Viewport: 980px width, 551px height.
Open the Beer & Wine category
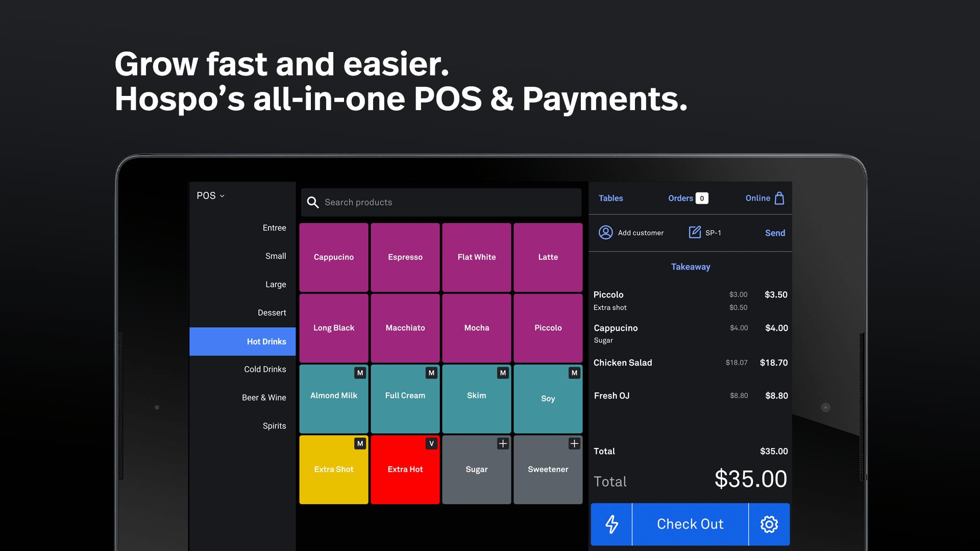[242, 398]
